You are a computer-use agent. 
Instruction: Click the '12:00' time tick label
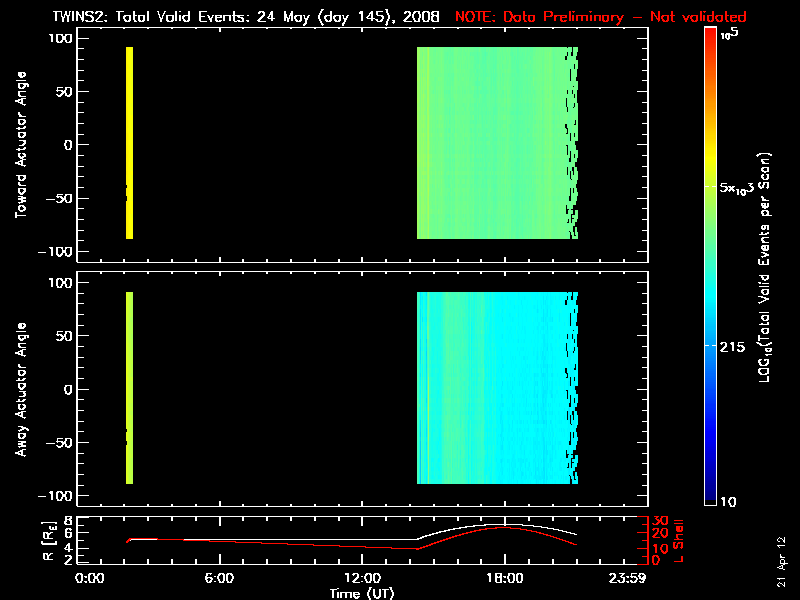(362, 578)
